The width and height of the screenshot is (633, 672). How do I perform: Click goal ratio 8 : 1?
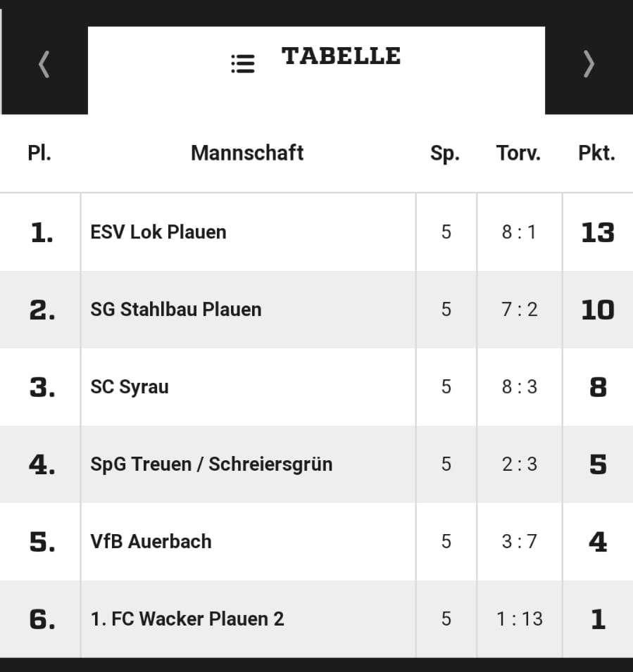pos(520,232)
